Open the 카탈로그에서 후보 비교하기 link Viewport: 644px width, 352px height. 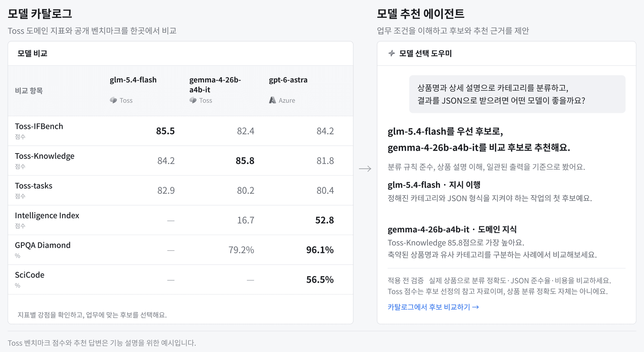click(433, 307)
